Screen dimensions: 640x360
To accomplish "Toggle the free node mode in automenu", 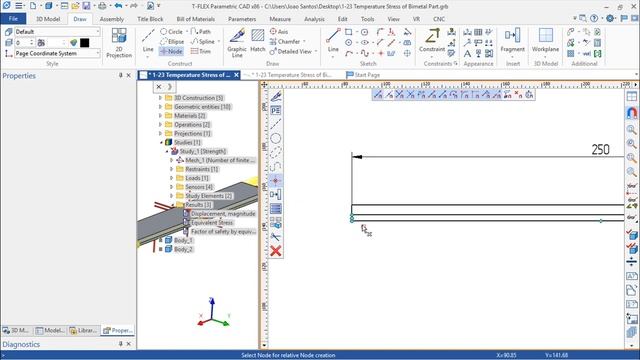I will pos(276,180).
